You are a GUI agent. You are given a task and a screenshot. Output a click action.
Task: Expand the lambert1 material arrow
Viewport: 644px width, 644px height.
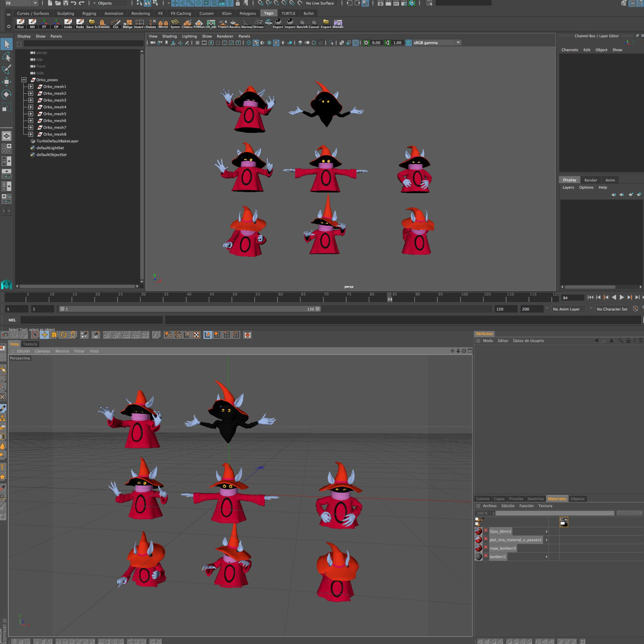[x=546, y=557]
